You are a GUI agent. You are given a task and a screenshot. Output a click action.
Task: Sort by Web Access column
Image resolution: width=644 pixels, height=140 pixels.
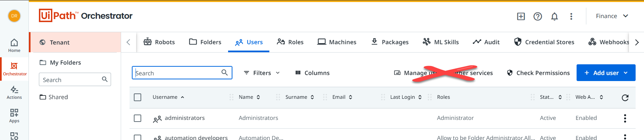(x=590, y=97)
